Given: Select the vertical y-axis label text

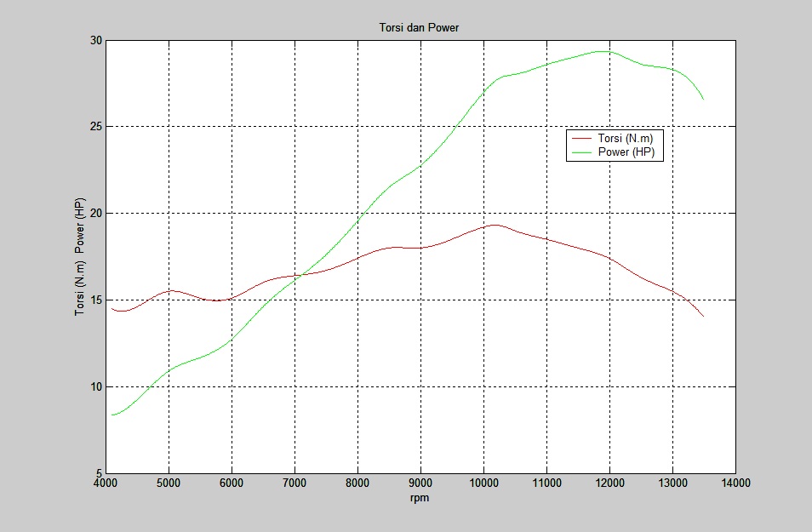Looking at the screenshot, I should tap(80, 257).
